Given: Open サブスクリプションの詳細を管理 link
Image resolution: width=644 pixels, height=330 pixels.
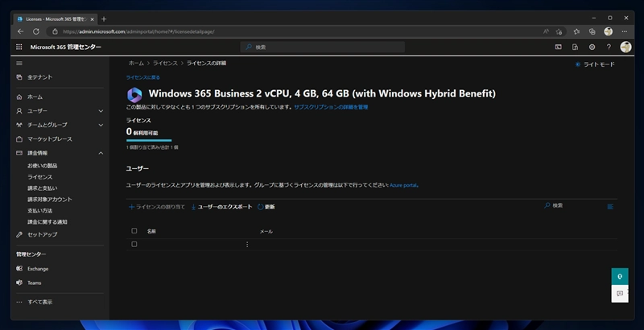Looking at the screenshot, I should (x=331, y=107).
